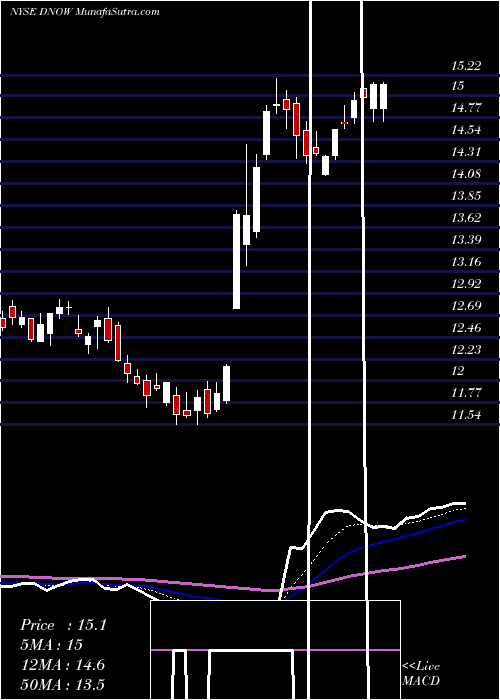
Task: Click the 12 price axis label
Action: [458, 371]
